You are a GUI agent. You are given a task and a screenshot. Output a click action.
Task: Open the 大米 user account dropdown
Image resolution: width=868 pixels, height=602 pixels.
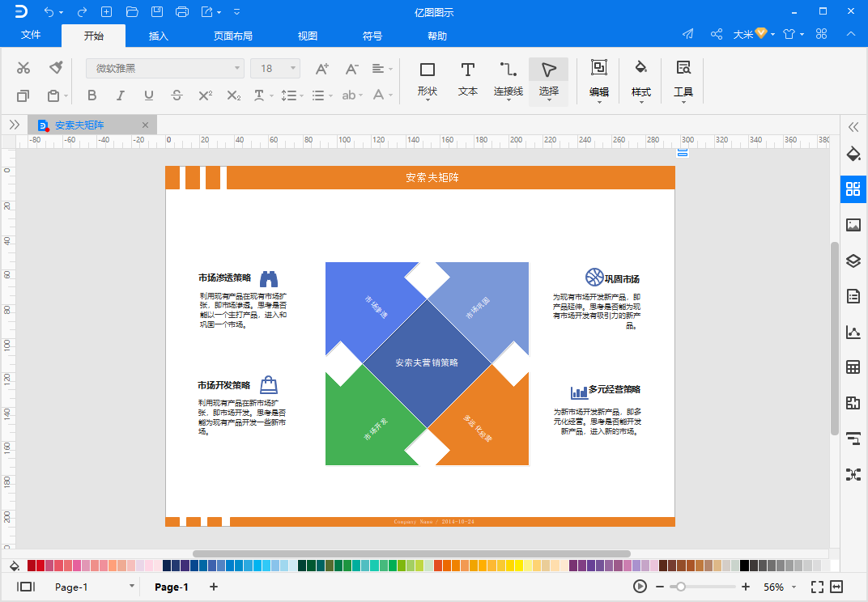pyautogui.click(x=753, y=34)
